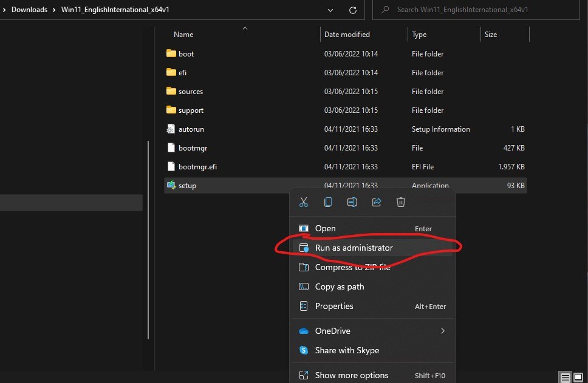This screenshot has height=383, width=588.
Task: Switch to Details view layout
Action: [565, 378]
